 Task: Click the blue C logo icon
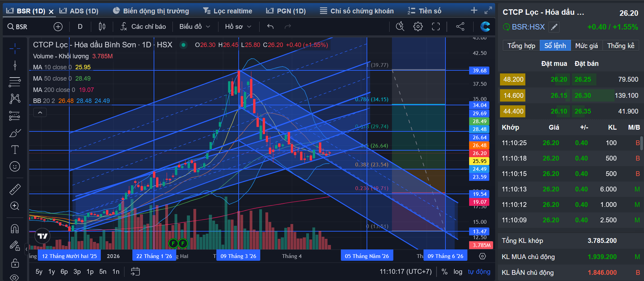click(485, 26)
